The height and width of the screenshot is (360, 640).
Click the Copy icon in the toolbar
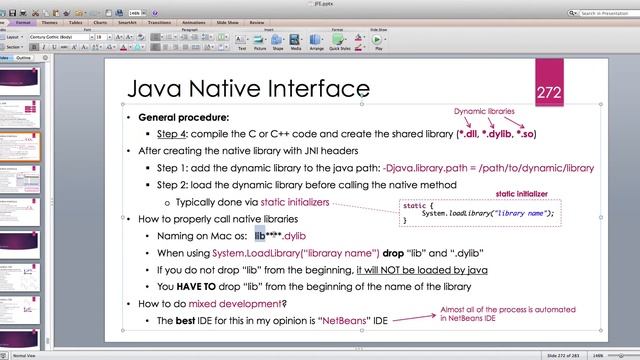pos(46,13)
